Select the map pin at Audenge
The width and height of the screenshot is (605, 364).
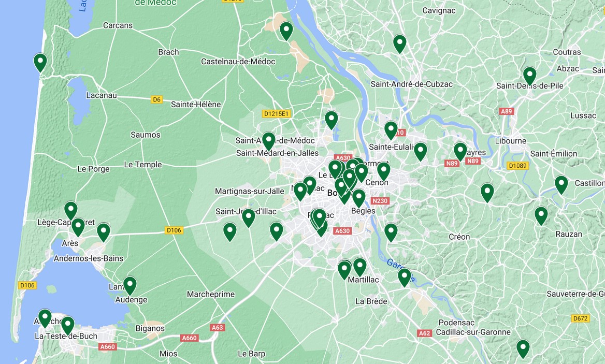tap(129, 286)
